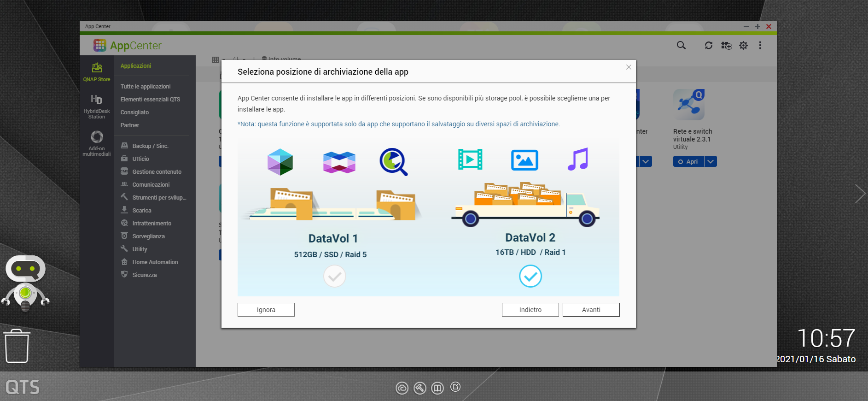Open Backup / Sinc. category

point(151,146)
